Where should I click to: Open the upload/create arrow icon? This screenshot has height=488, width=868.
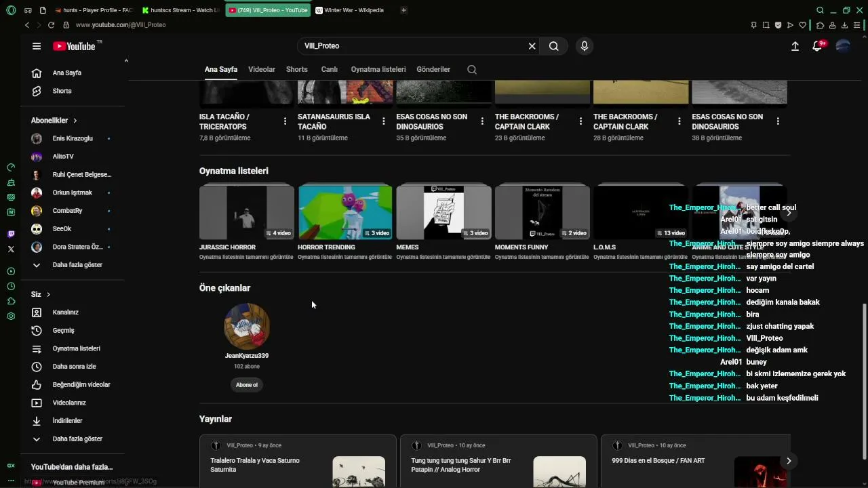click(795, 46)
